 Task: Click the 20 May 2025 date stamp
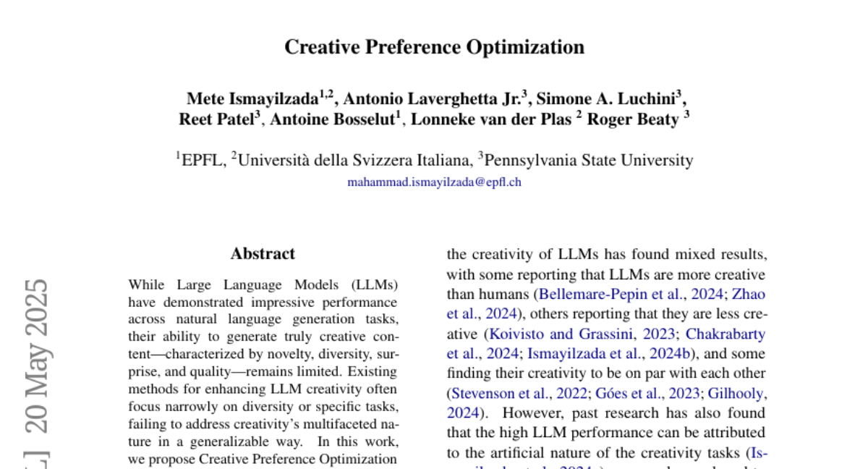tap(36, 355)
